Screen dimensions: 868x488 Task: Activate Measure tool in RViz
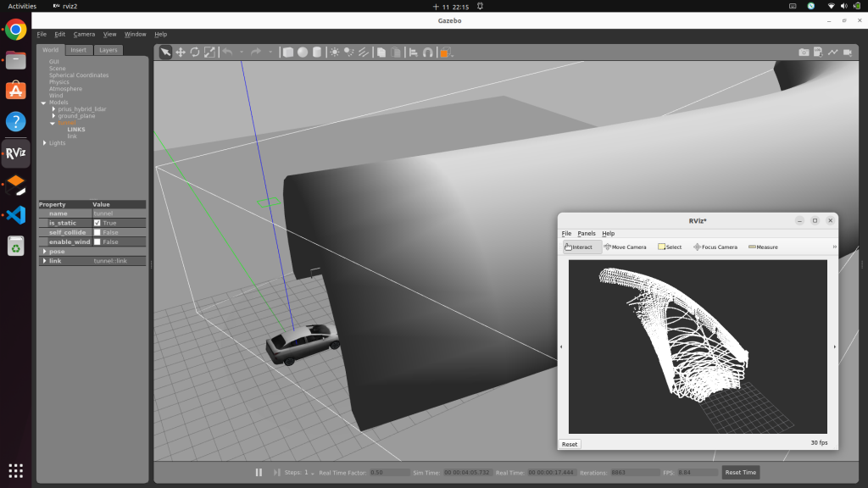[x=763, y=247]
